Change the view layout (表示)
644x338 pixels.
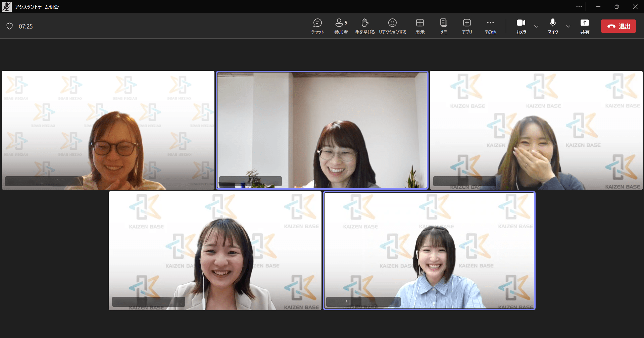pos(420,26)
